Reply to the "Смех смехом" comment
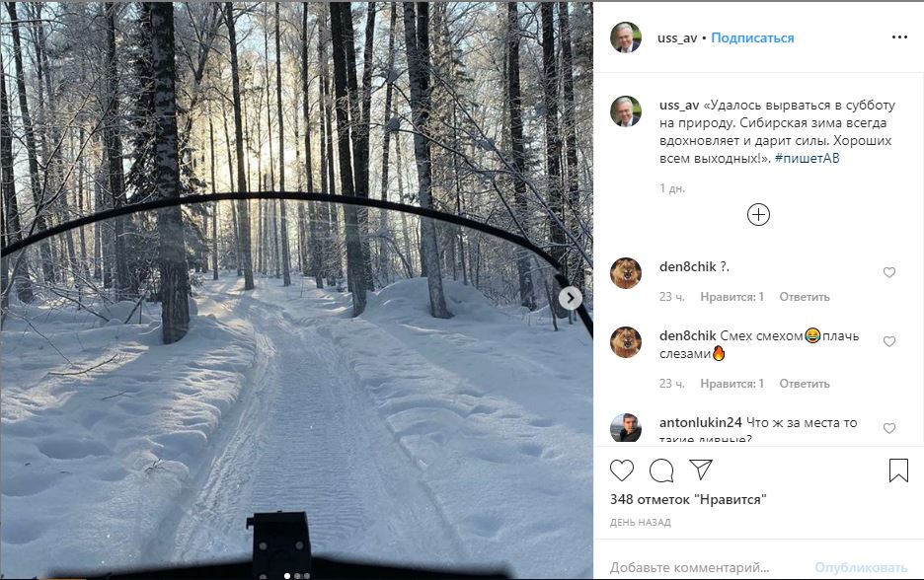The image size is (924, 580). tap(804, 384)
